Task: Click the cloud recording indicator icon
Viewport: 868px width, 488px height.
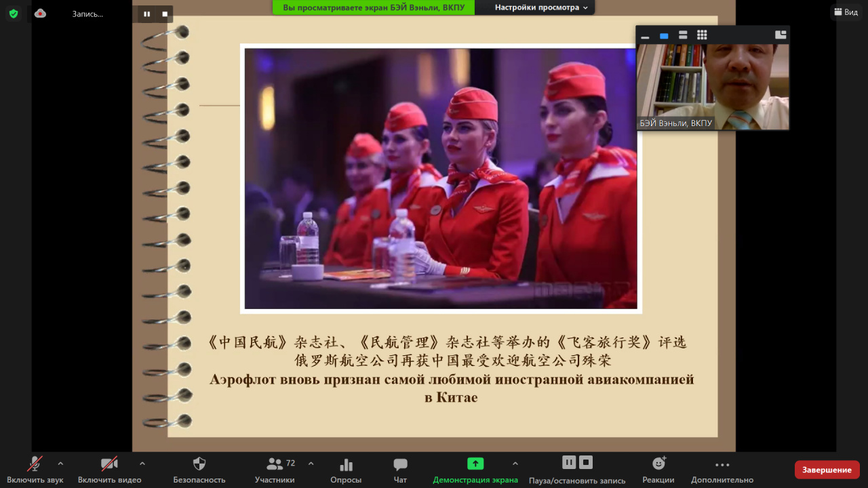Action: (x=40, y=14)
